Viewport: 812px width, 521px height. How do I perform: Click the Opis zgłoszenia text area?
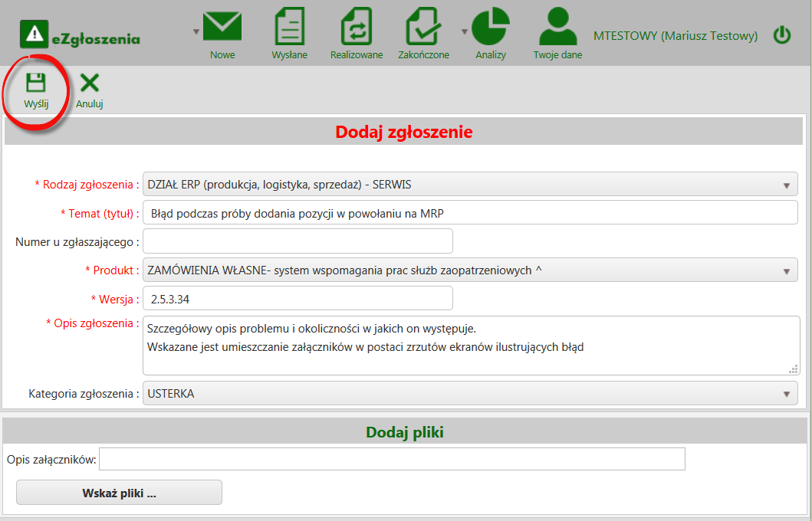click(472, 346)
